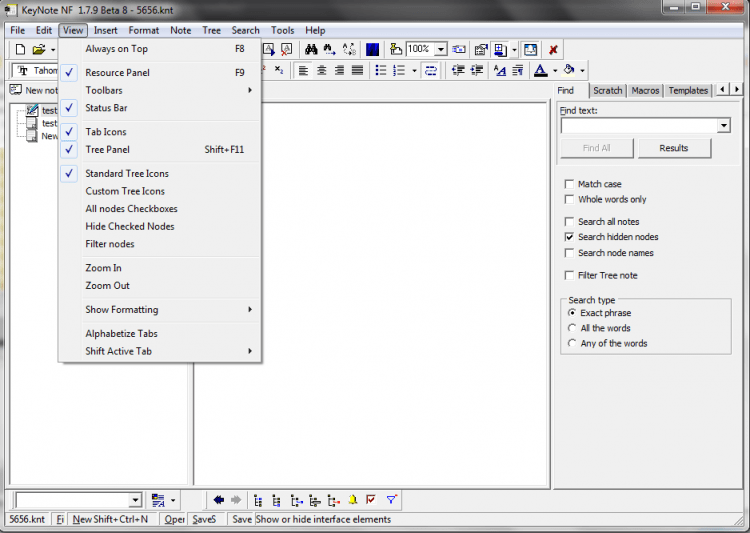Viewport: 750px width, 533px height.
Task: Click the alarm bell icon
Action: pyautogui.click(x=353, y=500)
